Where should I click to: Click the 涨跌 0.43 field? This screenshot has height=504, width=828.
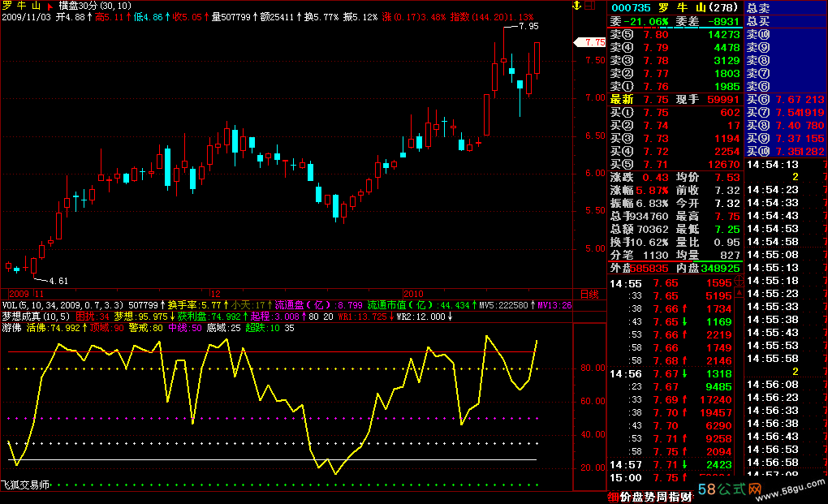pos(640,177)
